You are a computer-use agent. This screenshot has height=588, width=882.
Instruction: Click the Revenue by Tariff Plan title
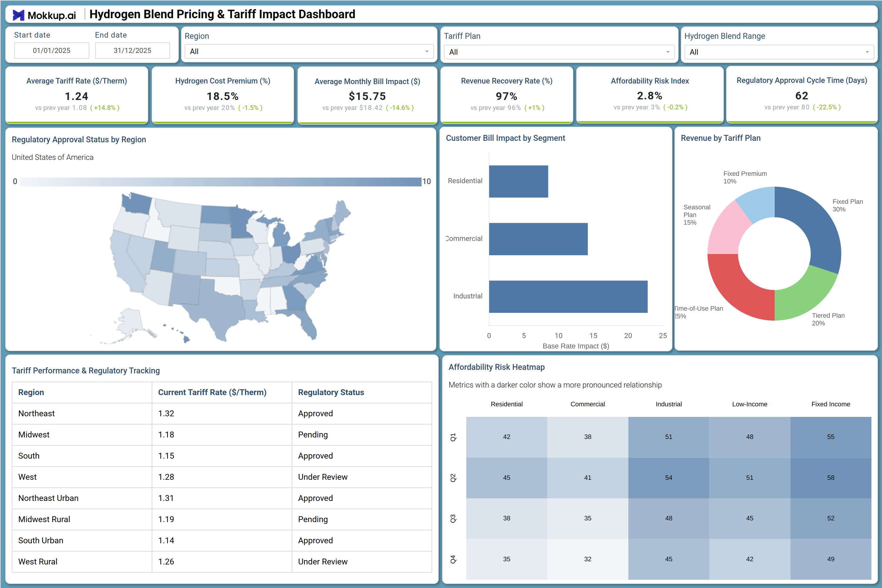pyautogui.click(x=720, y=138)
